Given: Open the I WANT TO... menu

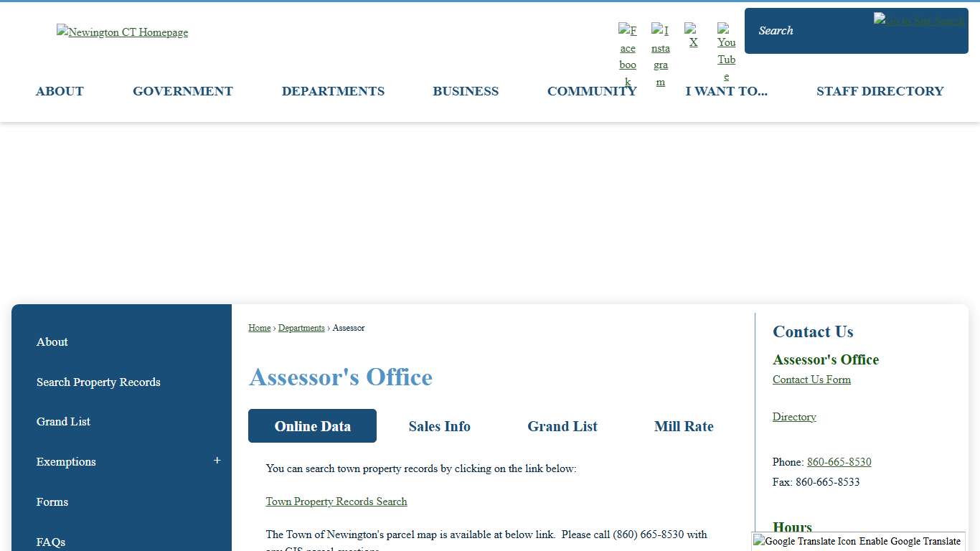Looking at the screenshot, I should coord(726,91).
